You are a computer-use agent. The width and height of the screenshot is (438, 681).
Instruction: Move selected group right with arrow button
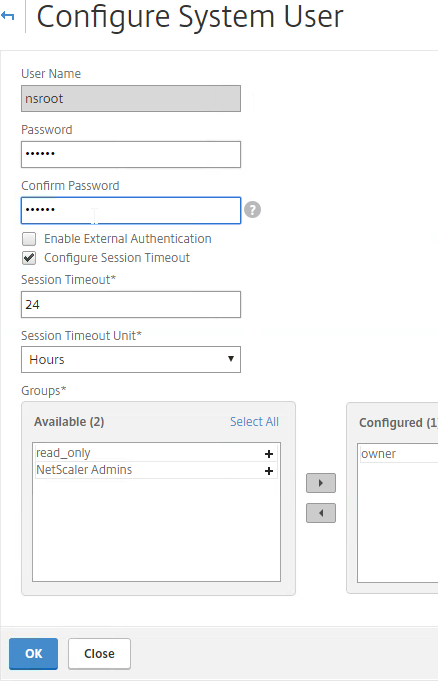pyautogui.click(x=321, y=483)
